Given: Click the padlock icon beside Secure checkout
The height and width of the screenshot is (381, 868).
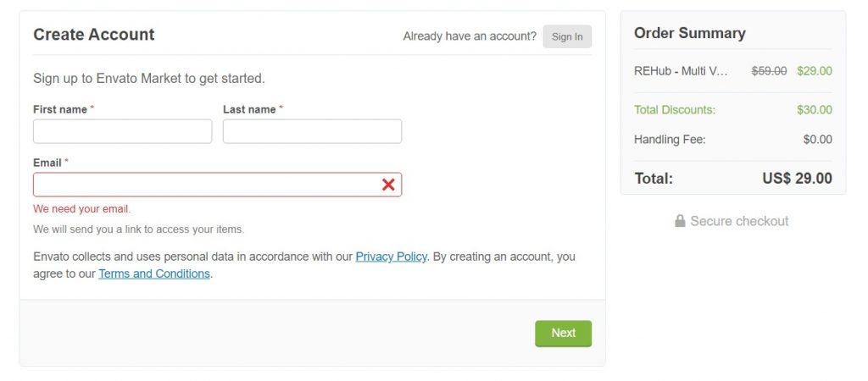Looking at the screenshot, I should 680,221.
